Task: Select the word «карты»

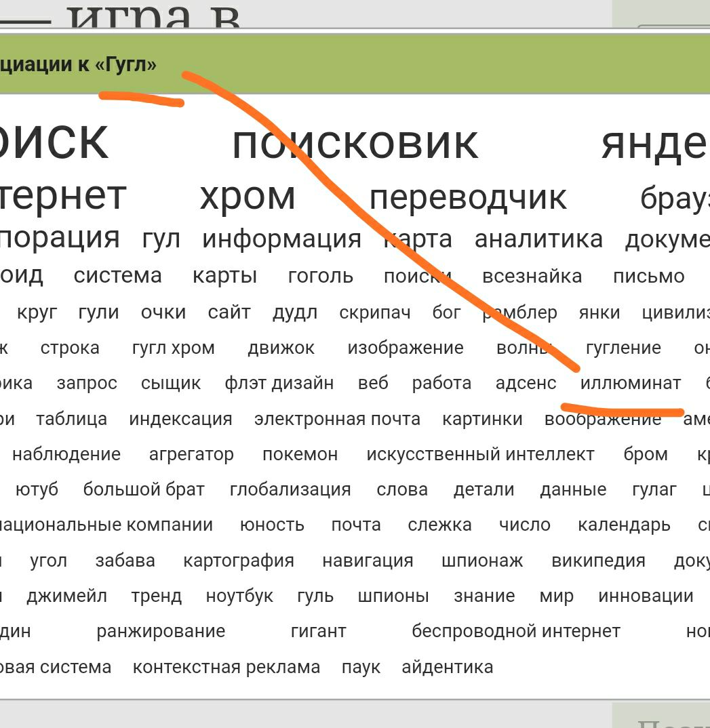Action: [224, 277]
